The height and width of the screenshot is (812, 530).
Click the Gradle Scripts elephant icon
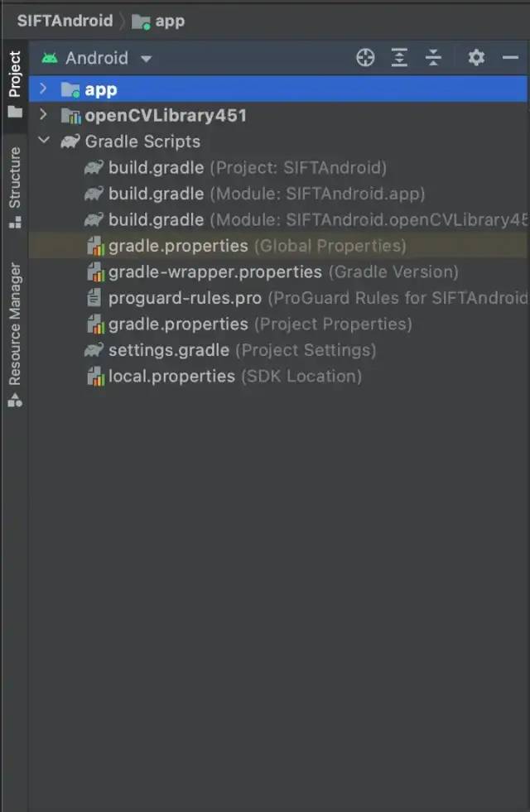pyautogui.click(x=70, y=142)
